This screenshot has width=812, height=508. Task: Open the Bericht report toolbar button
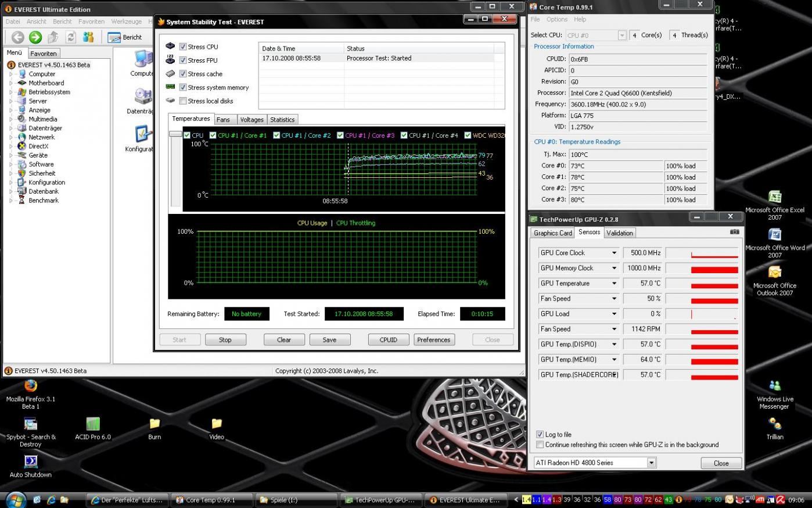pos(125,37)
